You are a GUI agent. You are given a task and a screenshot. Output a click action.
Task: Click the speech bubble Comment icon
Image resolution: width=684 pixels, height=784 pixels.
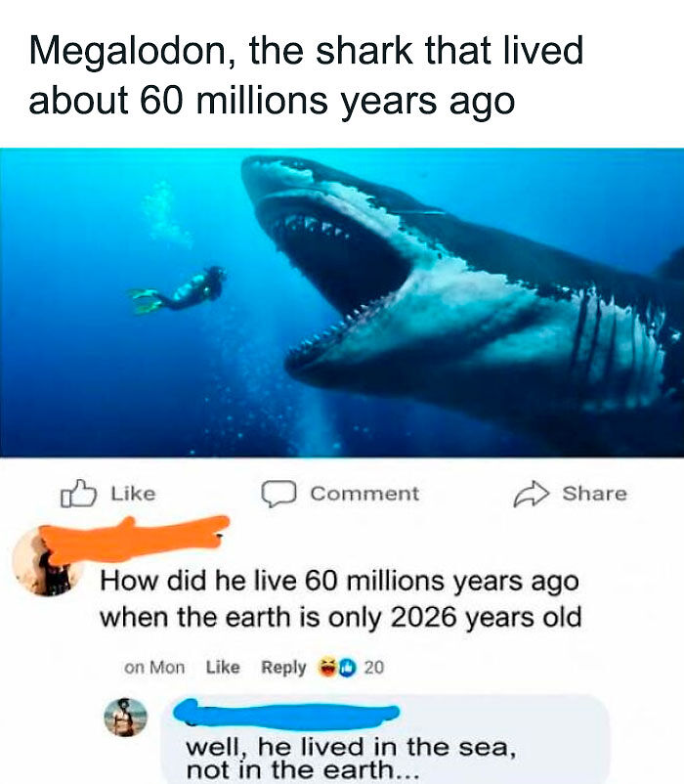point(278,494)
